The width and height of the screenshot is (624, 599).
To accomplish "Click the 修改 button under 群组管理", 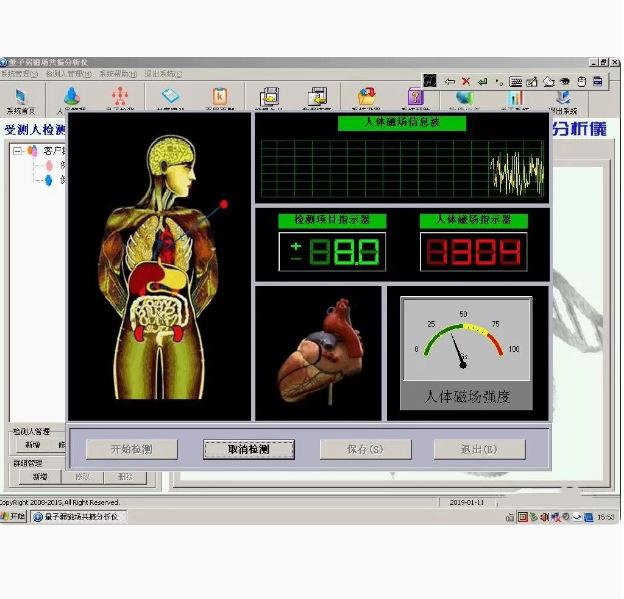I will pos(82,477).
